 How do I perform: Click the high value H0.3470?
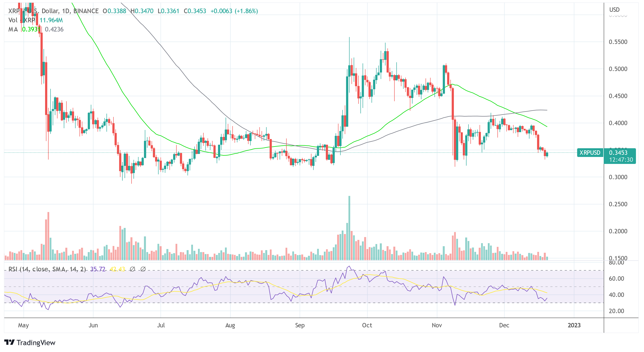point(142,11)
